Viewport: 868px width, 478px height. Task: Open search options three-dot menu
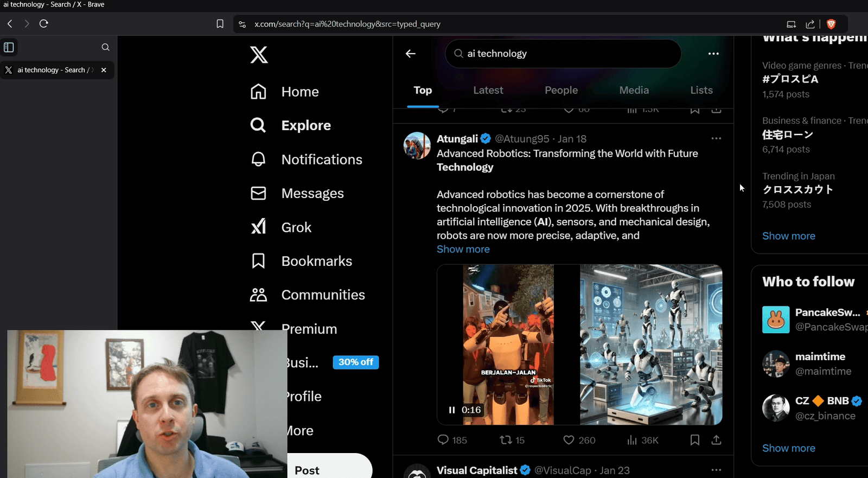coord(713,54)
